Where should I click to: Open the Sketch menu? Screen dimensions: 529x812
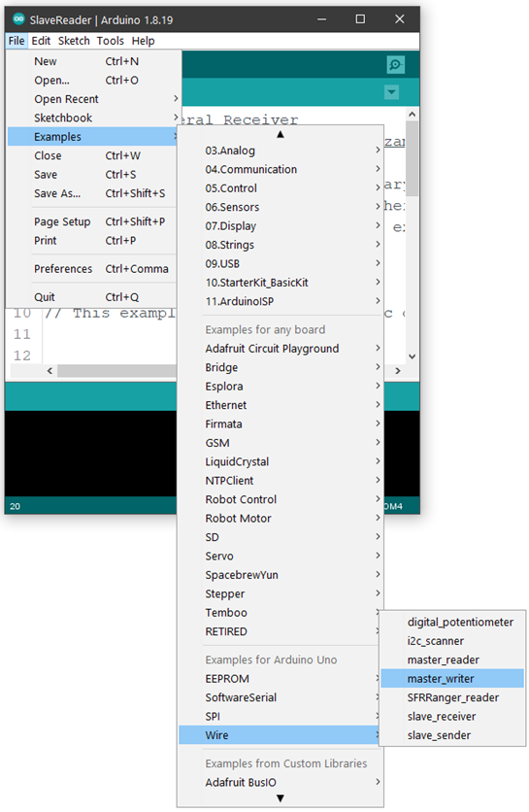coord(74,41)
